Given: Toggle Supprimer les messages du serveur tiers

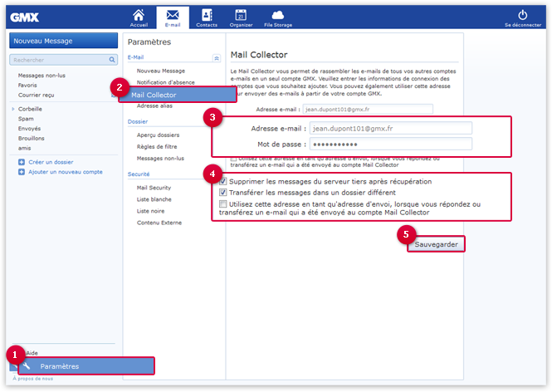Looking at the screenshot, I should click(222, 182).
